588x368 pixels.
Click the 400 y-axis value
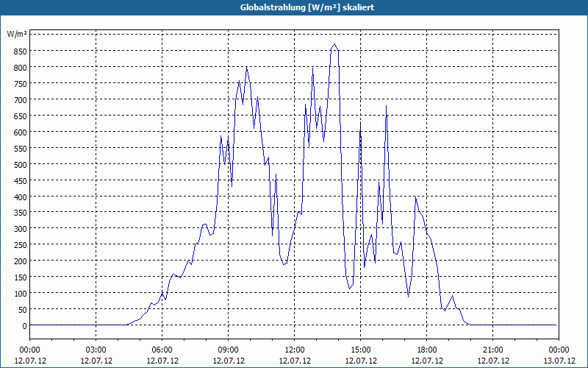[x=21, y=197]
